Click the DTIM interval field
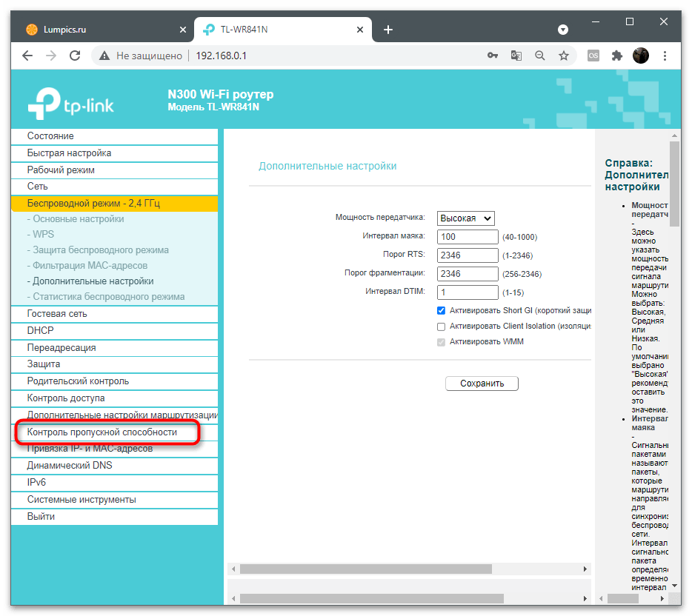 pos(468,292)
